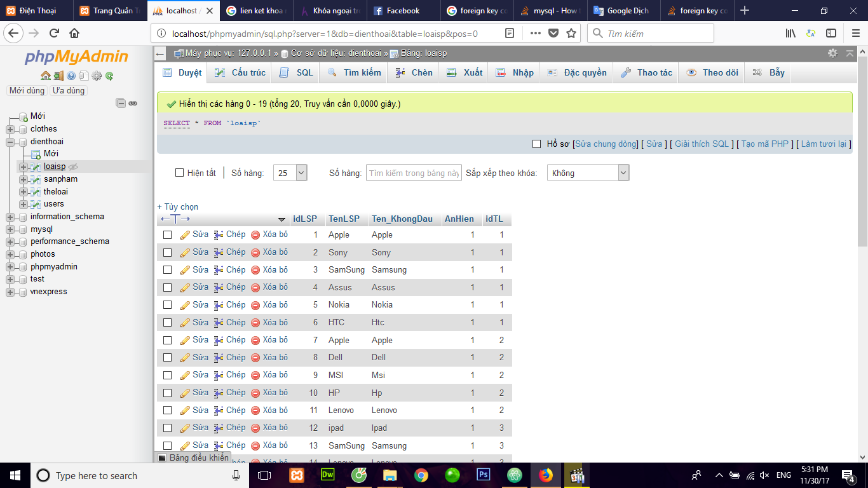Screen dimensions: 868x488
Task: Expand + Tùy chọn options
Action: tap(178, 207)
